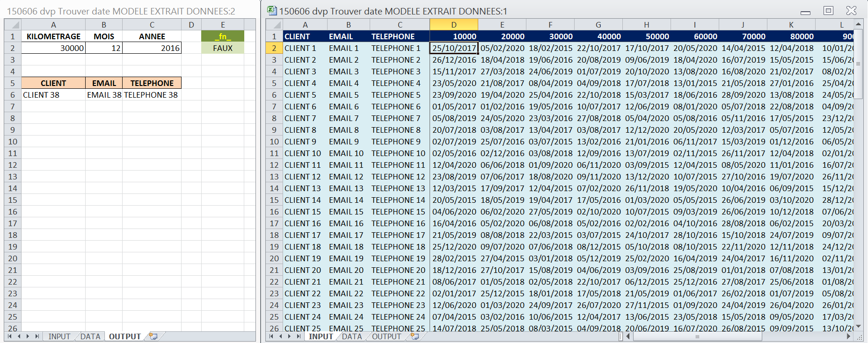Go to first sheet tab in left window
This screenshot has width=868, height=343.
click(x=10, y=336)
